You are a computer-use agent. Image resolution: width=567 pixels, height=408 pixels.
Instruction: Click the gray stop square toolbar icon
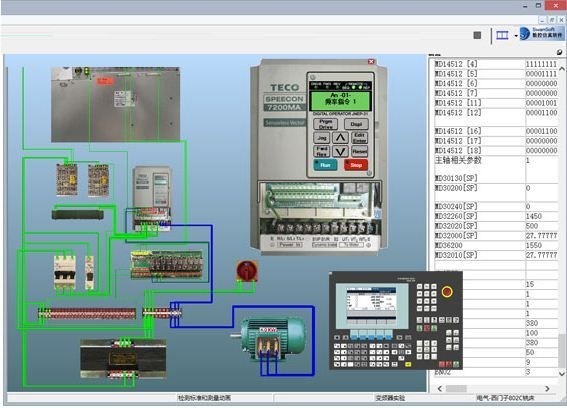[477, 35]
